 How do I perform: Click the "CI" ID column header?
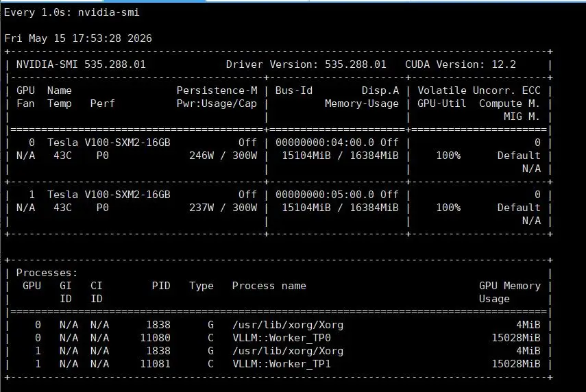[97, 286]
